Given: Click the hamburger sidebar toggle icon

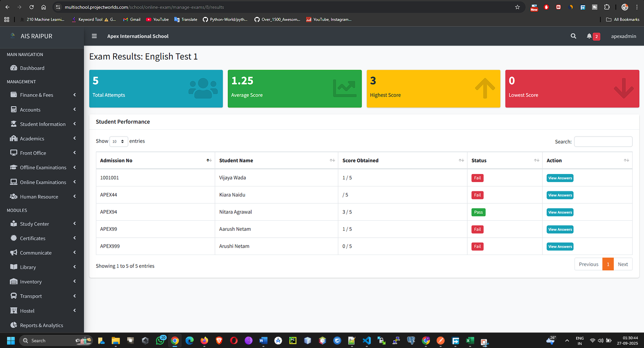Looking at the screenshot, I should click(x=94, y=36).
